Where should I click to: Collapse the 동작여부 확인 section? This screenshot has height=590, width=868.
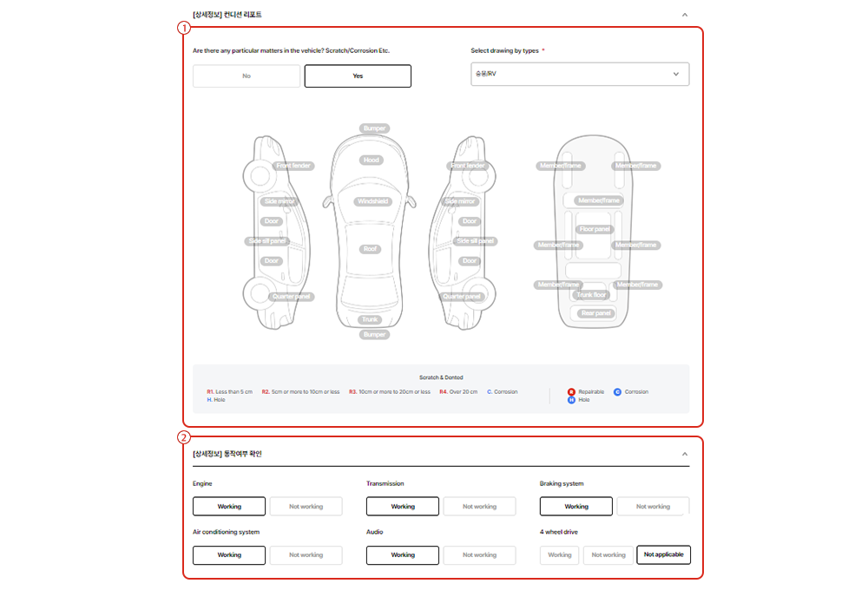pos(684,454)
